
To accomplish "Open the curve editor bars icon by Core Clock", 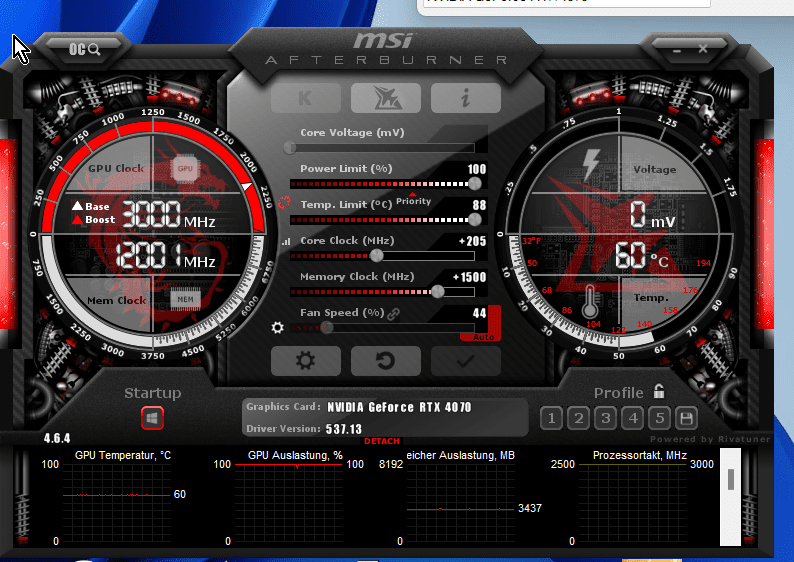I will pyautogui.click(x=286, y=242).
